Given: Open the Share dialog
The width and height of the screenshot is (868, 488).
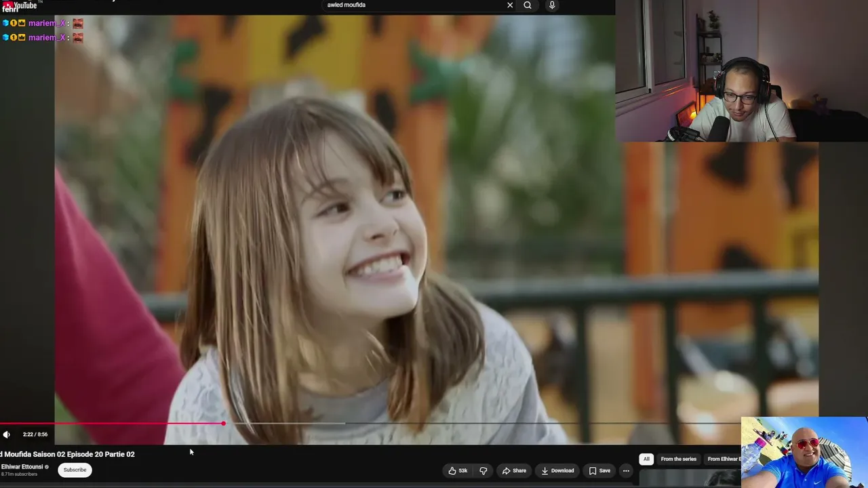Looking at the screenshot, I should [514, 470].
